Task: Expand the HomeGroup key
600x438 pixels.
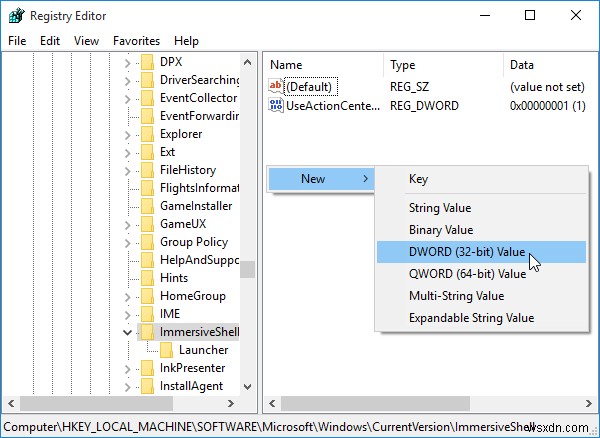Action: tap(127, 296)
